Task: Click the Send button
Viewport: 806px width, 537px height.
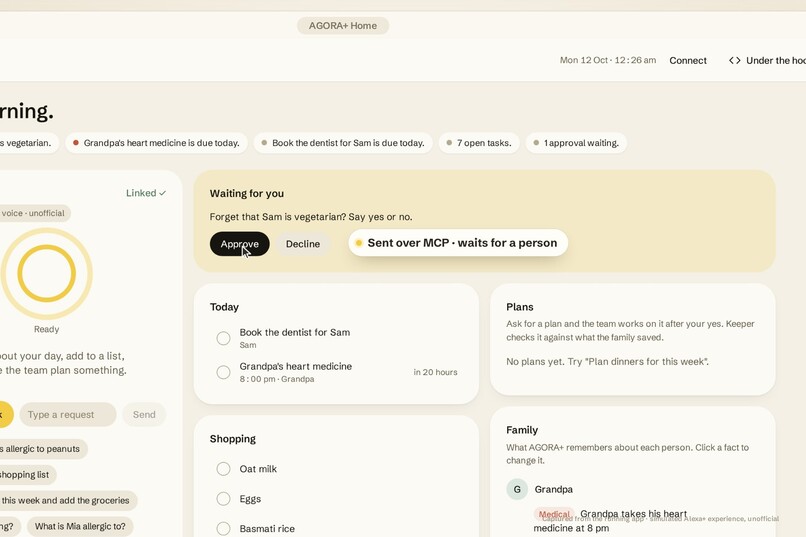Action: pyautogui.click(x=144, y=415)
